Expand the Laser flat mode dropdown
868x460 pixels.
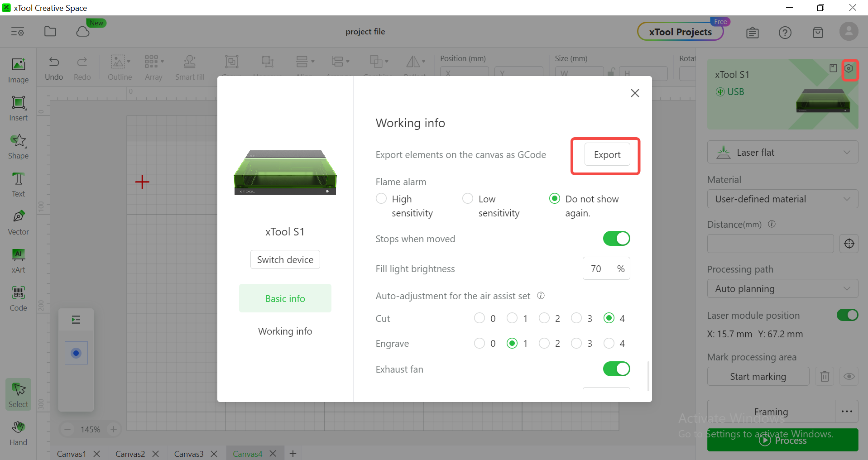coord(782,153)
